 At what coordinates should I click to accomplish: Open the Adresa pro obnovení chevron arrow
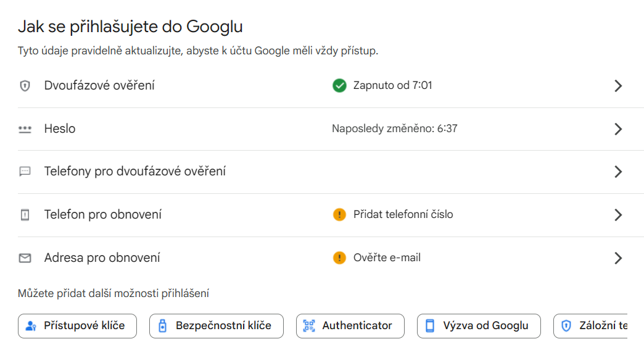[618, 258]
